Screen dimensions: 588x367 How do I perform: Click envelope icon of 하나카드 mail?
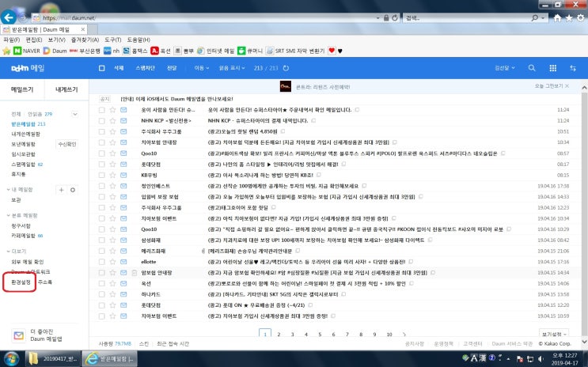tap(123, 294)
